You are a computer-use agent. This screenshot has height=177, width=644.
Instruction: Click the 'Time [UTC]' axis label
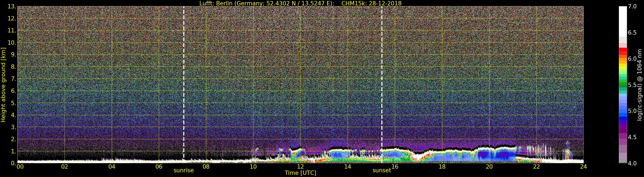coord(300,173)
